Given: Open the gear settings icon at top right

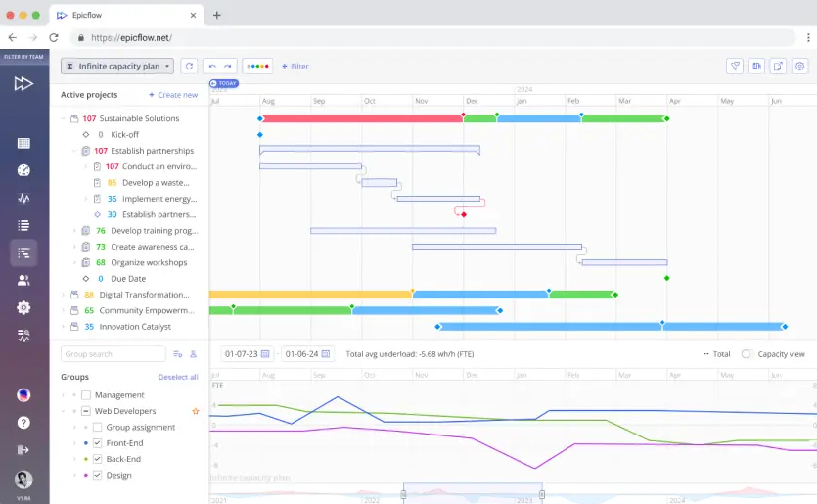Looking at the screenshot, I should point(799,66).
